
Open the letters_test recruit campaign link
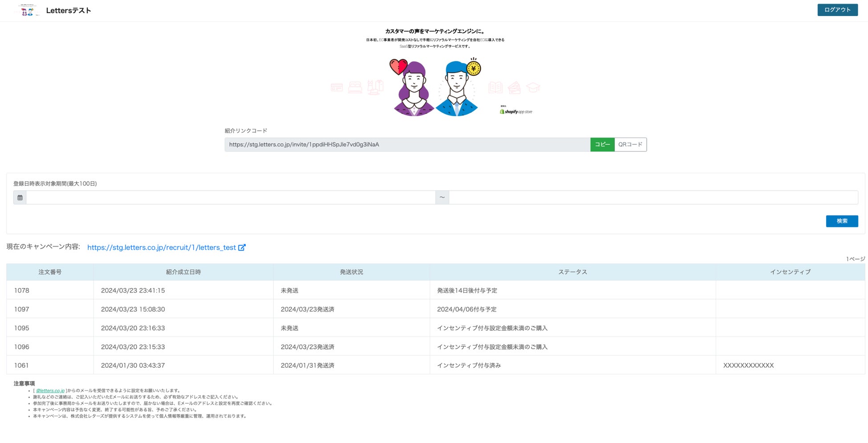[162, 248]
